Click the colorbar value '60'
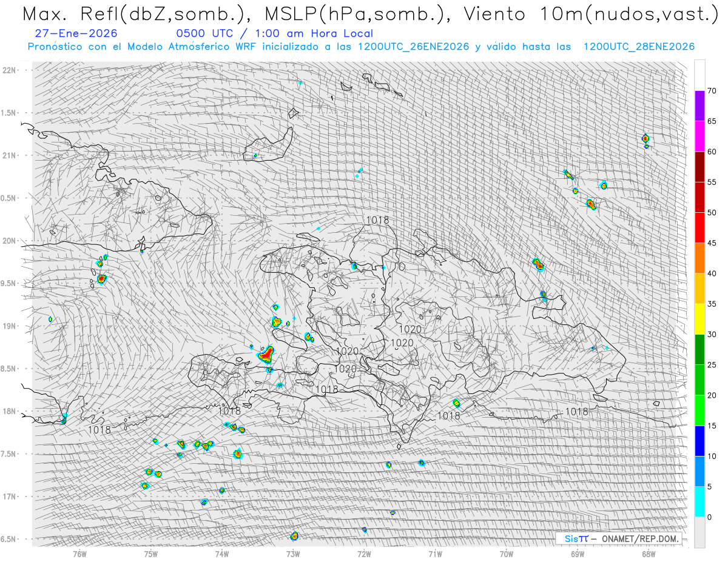 point(712,152)
